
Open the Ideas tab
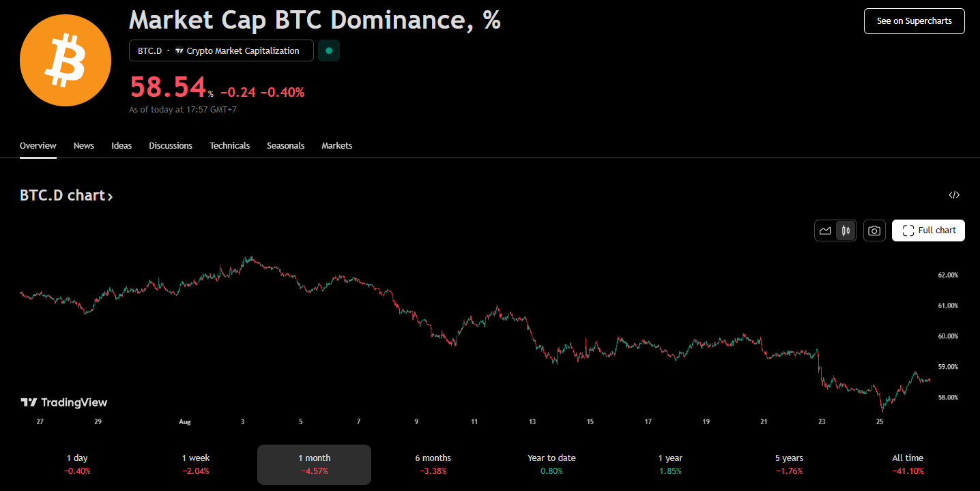[121, 146]
